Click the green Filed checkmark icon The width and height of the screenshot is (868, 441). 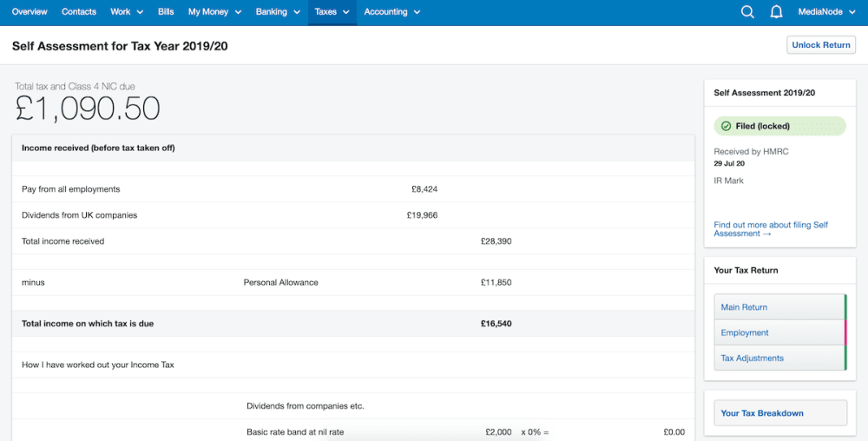click(x=726, y=126)
